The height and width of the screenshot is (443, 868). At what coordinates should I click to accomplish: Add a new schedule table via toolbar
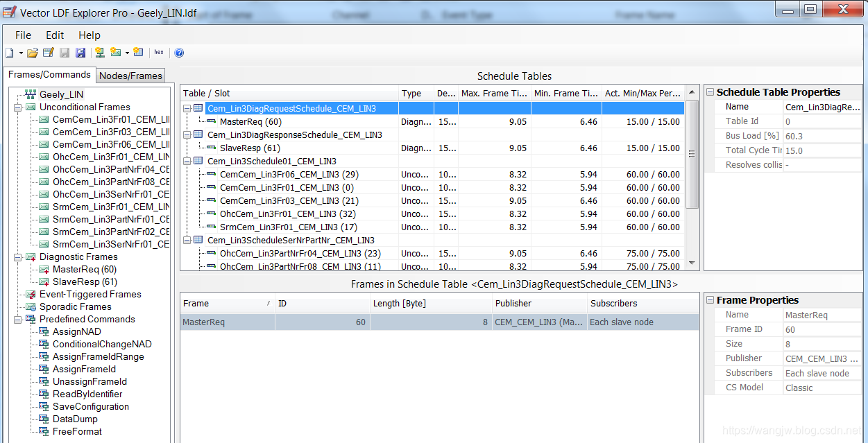[138, 53]
